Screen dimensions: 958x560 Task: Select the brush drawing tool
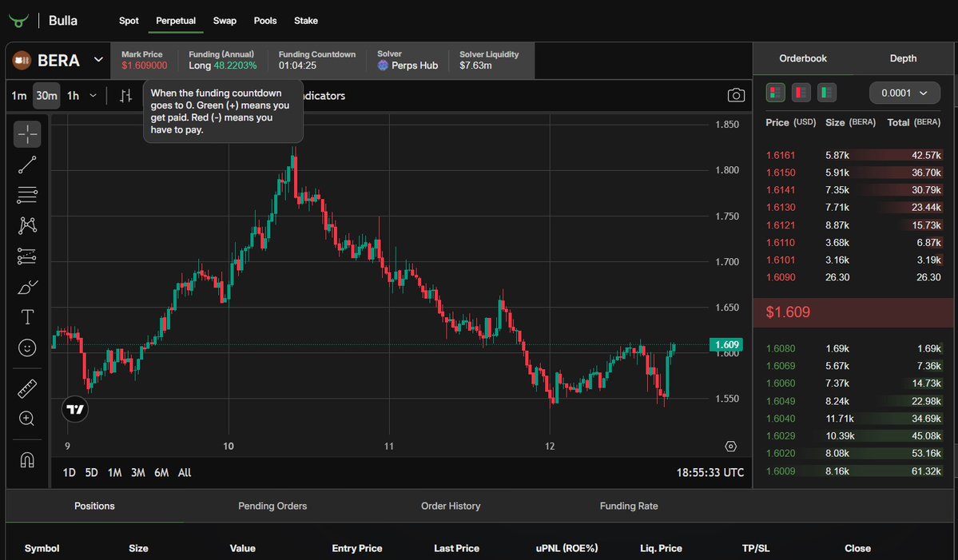tap(27, 286)
